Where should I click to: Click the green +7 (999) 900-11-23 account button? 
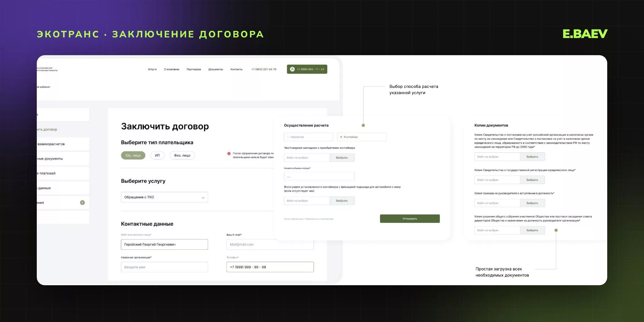click(307, 69)
